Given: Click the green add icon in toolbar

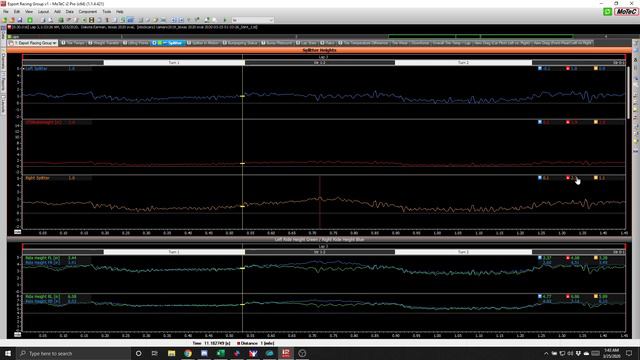Looking at the screenshot, I should (30, 20).
